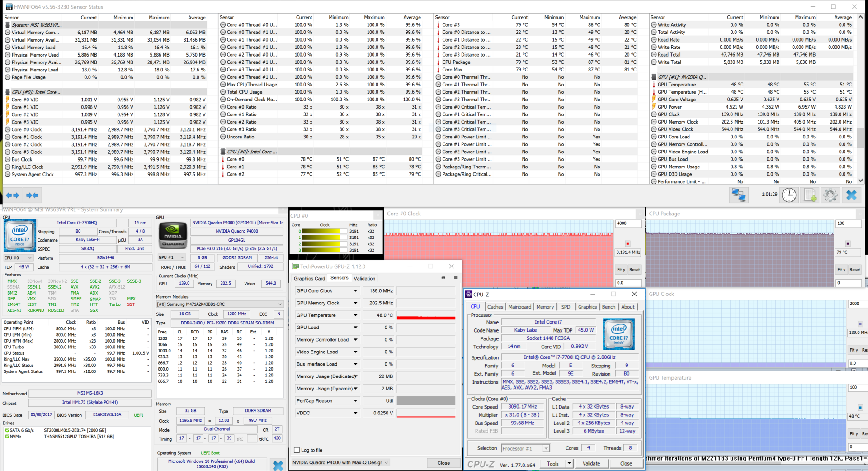This screenshot has height=471, width=868.
Task: Open the Mainboard tab in CPU-Z
Action: [520, 307]
